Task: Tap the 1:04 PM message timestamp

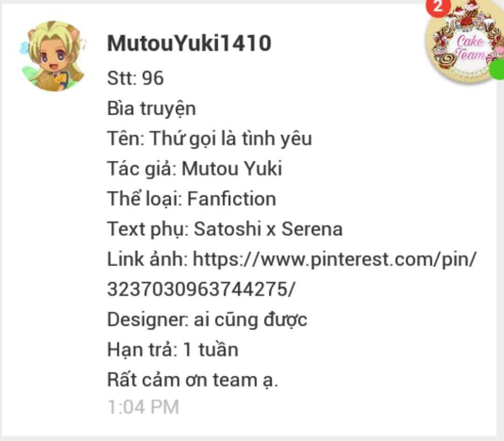Action: tap(143, 407)
